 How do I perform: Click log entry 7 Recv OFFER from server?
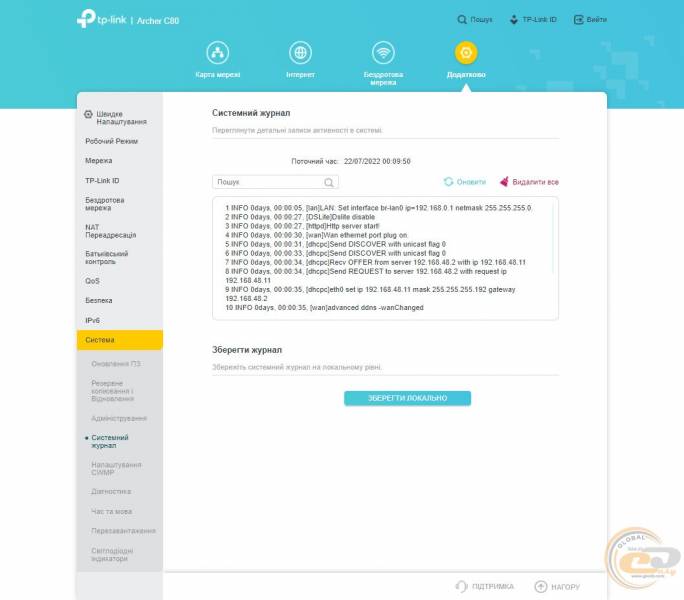click(375, 262)
